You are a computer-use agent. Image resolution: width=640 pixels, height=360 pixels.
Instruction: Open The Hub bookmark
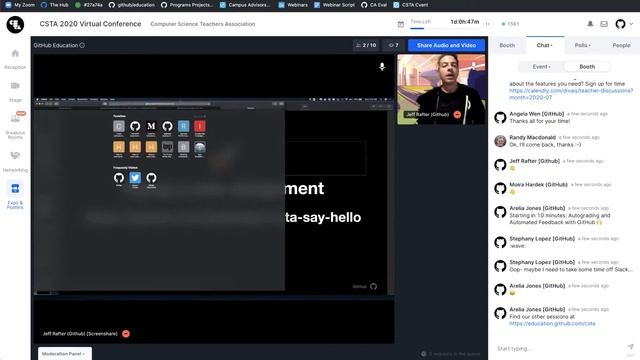[x=55, y=5]
